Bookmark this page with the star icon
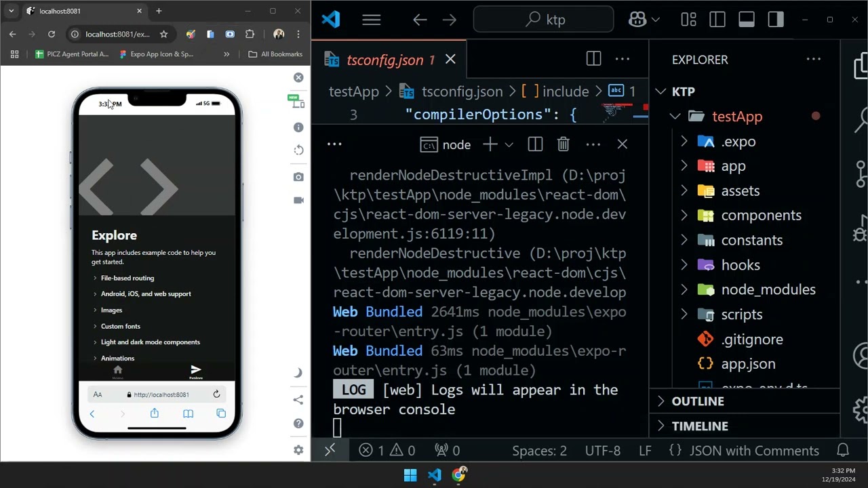 tap(163, 34)
